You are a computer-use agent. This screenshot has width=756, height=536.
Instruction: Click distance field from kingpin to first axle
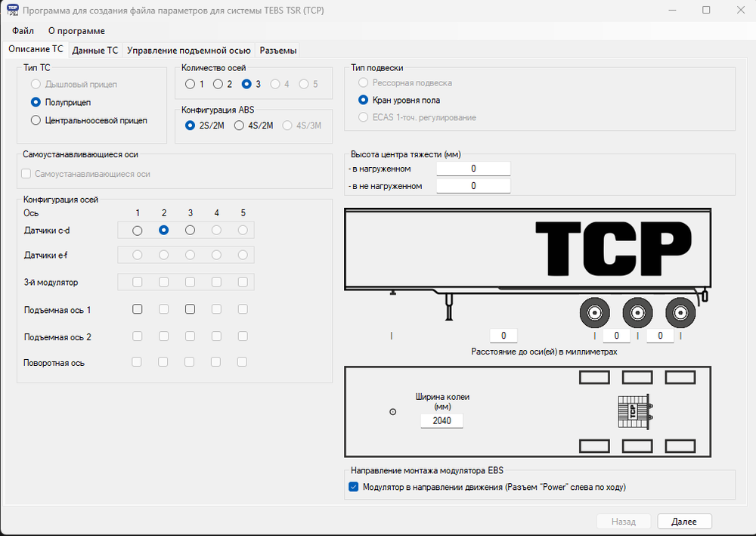(503, 336)
